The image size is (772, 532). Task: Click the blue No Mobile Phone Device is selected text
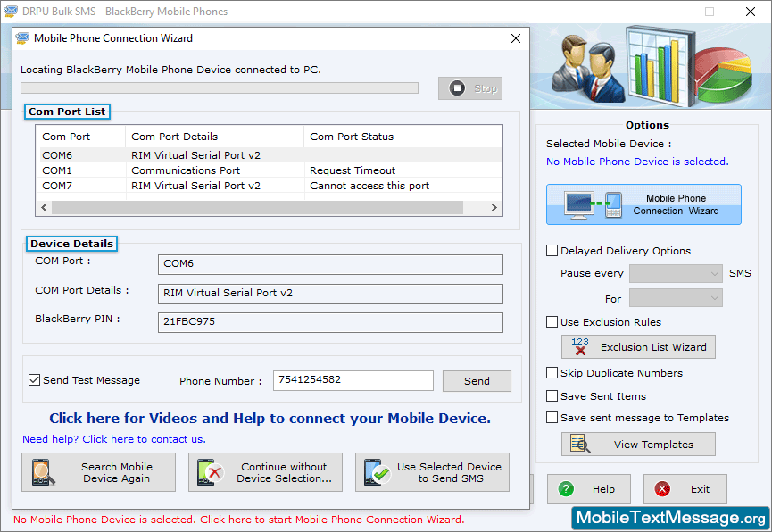637,162
